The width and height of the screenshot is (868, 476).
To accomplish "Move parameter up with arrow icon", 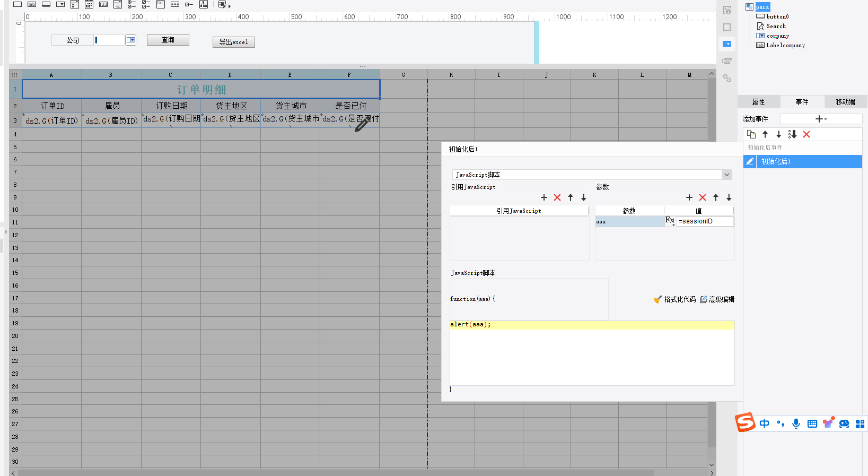I will tap(716, 197).
